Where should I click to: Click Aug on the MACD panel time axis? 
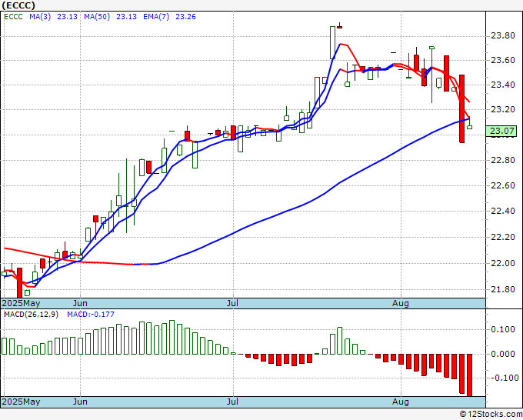pyautogui.click(x=400, y=402)
